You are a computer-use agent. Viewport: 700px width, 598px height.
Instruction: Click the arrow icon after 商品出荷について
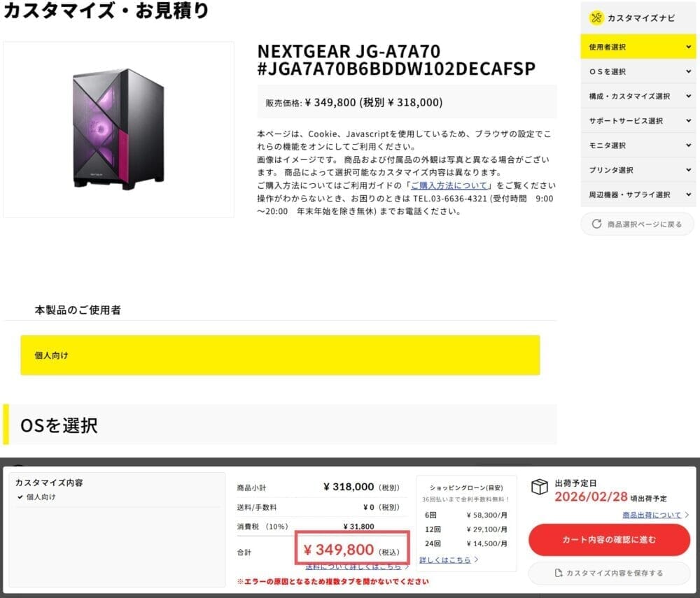[x=687, y=515]
